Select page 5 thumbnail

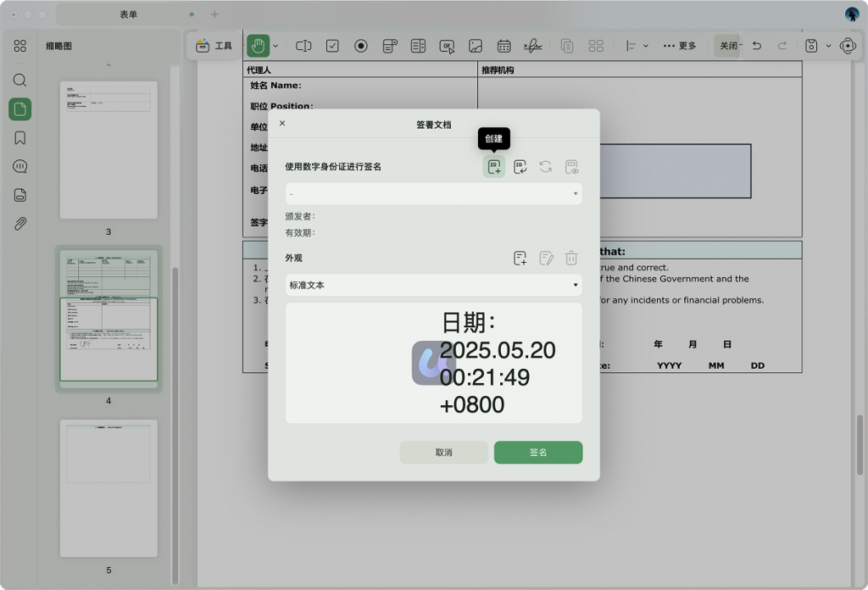108,488
